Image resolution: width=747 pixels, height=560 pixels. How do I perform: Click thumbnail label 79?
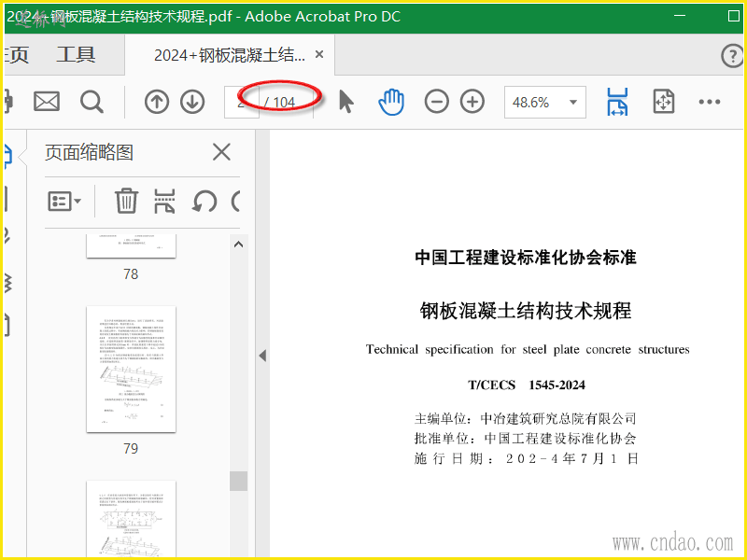click(x=131, y=449)
